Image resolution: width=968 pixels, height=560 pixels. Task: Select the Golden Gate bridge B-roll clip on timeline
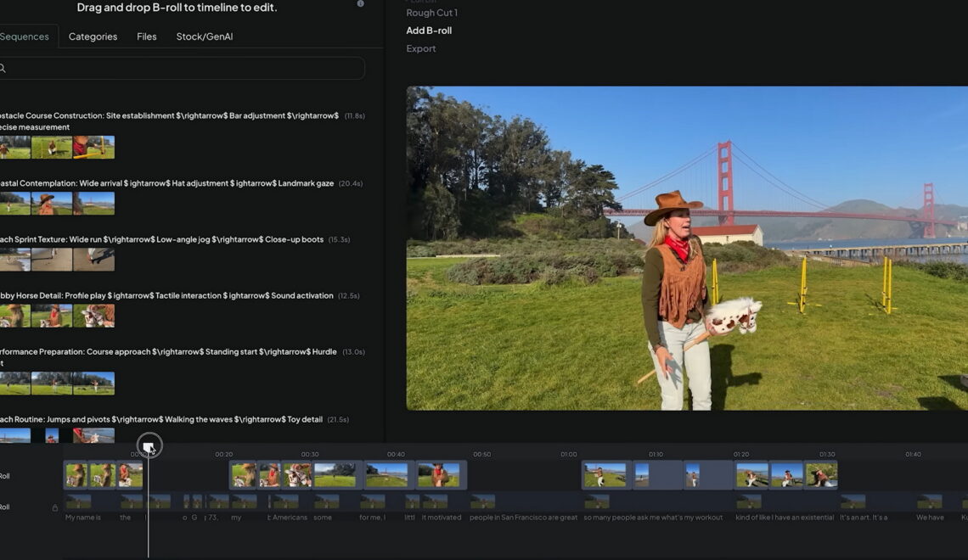pyautogui.click(x=386, y=475)
